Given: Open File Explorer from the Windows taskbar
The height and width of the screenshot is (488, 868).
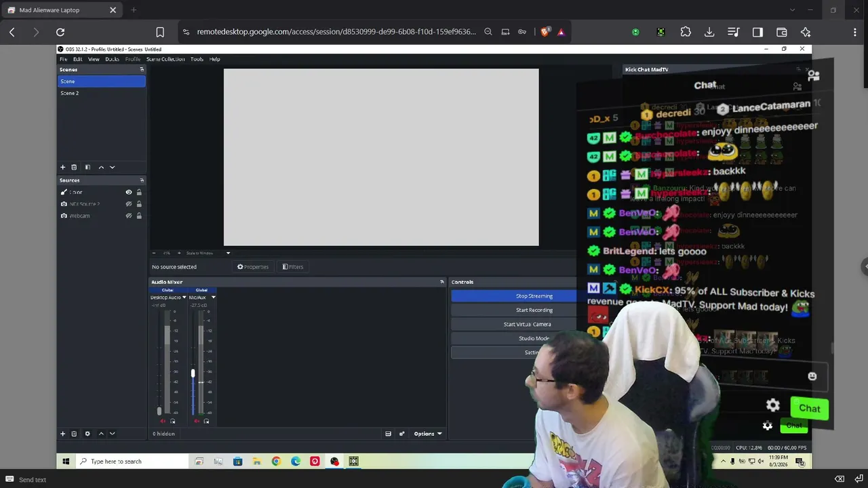Looking at the screenshot, I should click(x=257, y=462).
